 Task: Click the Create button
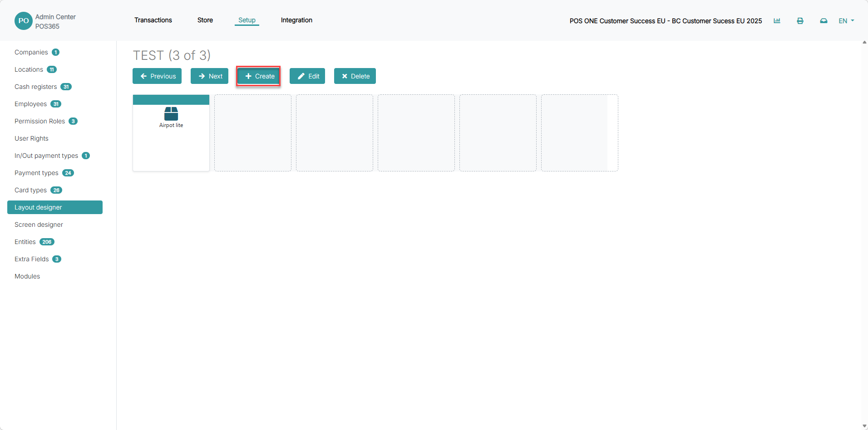[258, 76]
